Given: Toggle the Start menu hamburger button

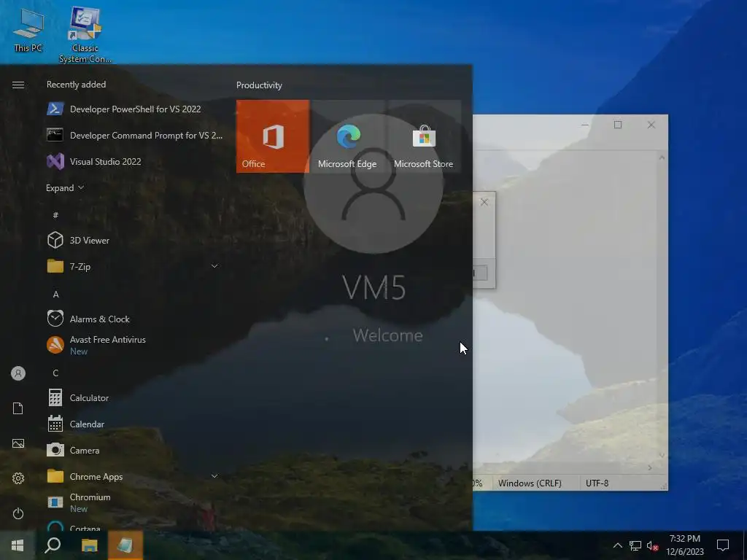Looking at the screenshot, I should tap(18, 85).
